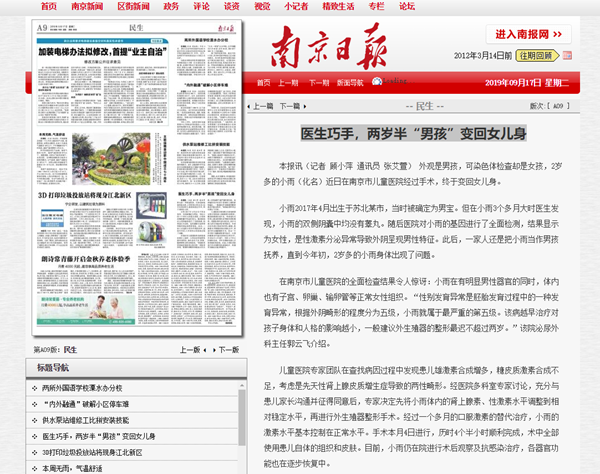Click the bullet icon beside 两所外国语学校溧水办分校

[34, 389]
